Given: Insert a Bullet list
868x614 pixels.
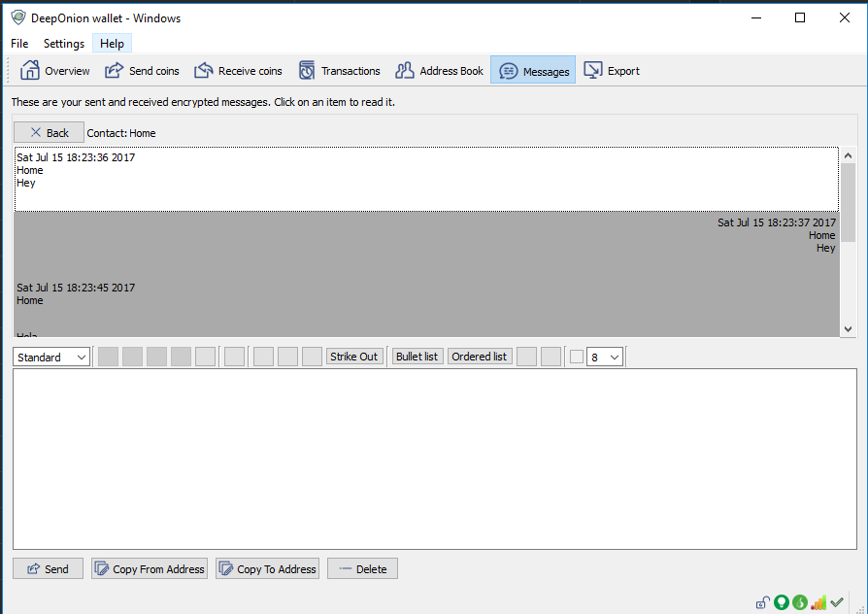Looking at the screenshot, I should 417,357.
